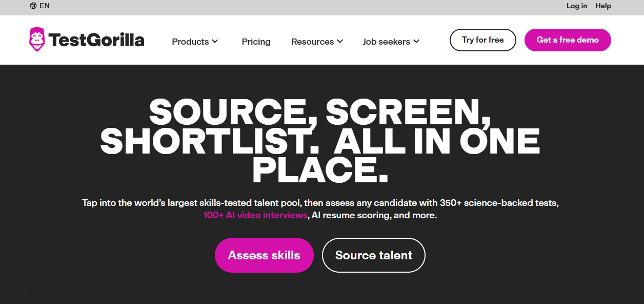Open the Products menu
This screenshot has height=304, width=644.
(190, 42)
